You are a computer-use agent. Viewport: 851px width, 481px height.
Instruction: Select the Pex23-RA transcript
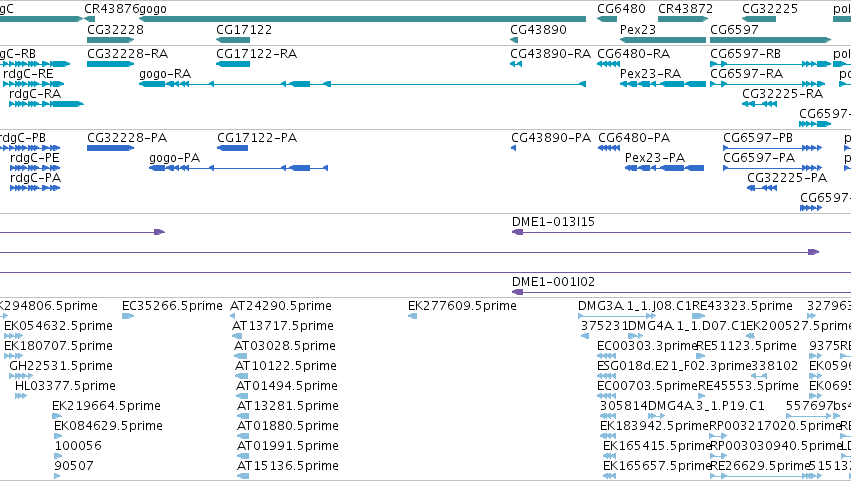(x=663, y=84)
